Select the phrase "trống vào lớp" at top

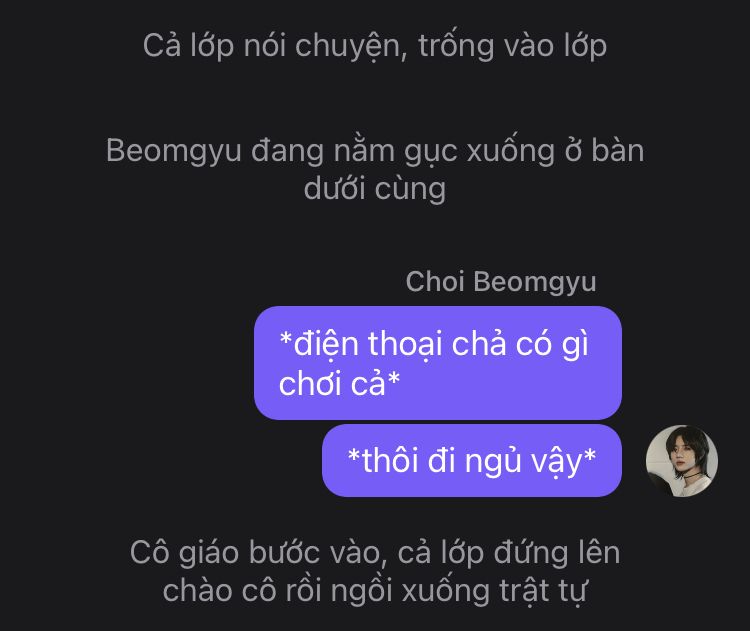513,46
